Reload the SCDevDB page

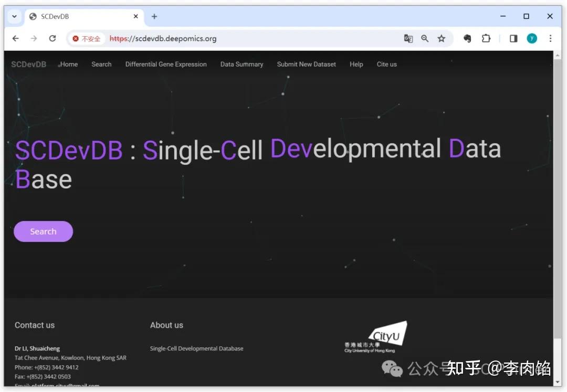[52, 38]
